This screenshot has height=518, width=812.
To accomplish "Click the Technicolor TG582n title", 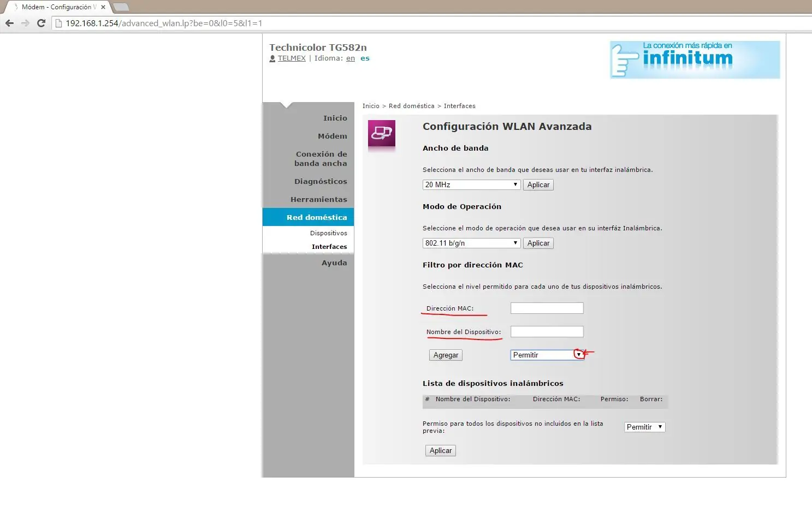I will pos(318,47).
